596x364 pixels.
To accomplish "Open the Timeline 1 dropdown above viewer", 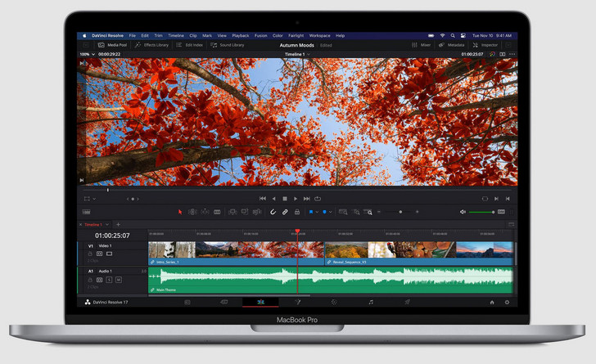I will tap(297, 54).
